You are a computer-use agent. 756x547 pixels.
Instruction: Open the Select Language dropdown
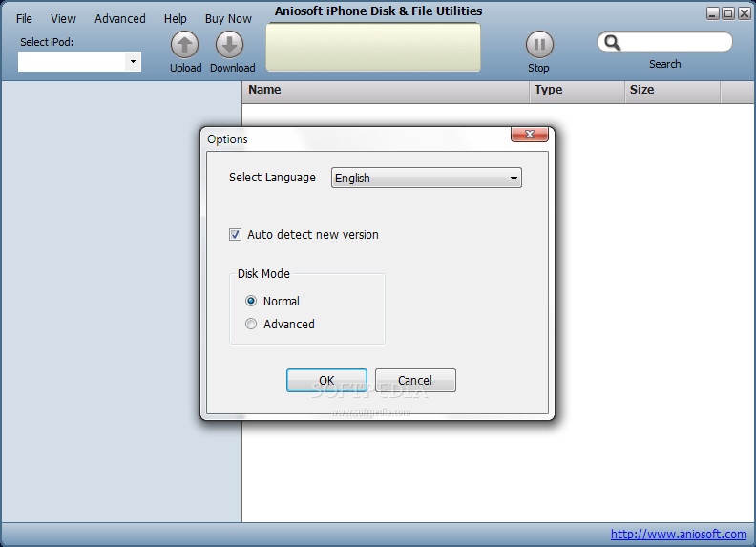click(427, 178)
